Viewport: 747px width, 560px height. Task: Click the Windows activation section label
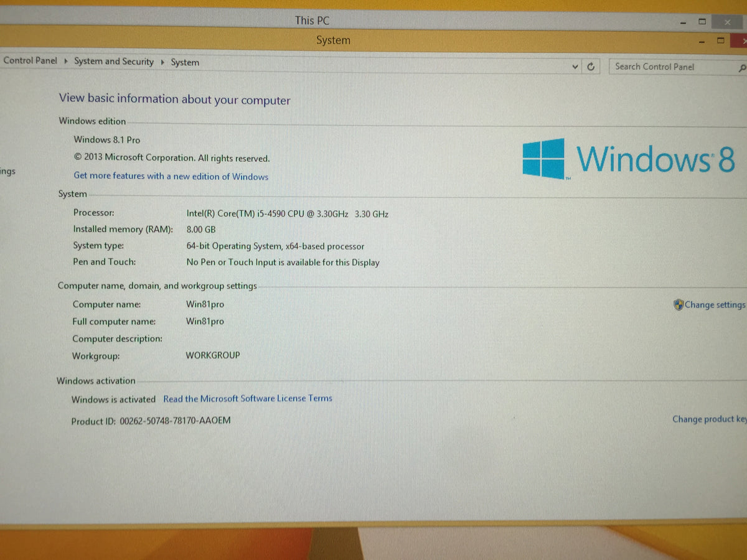[x=96, y=381]
